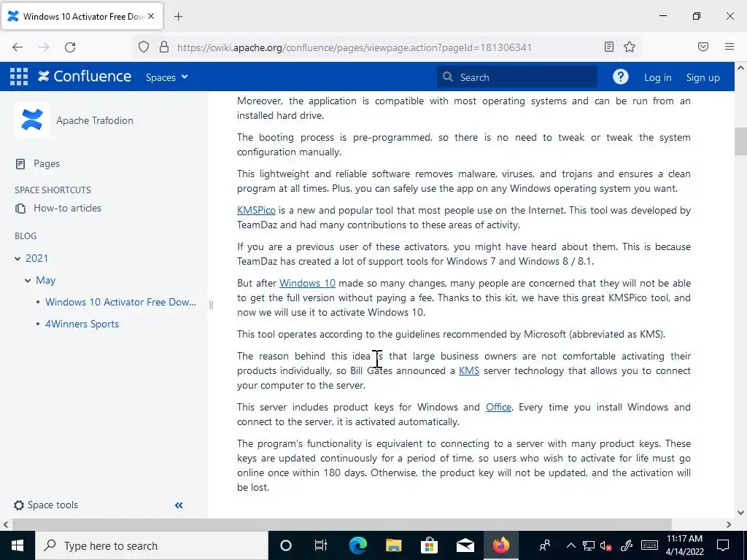747x560 pixels.
Task: Open Firefox application hamburger menu
Action: click(729, 47)
